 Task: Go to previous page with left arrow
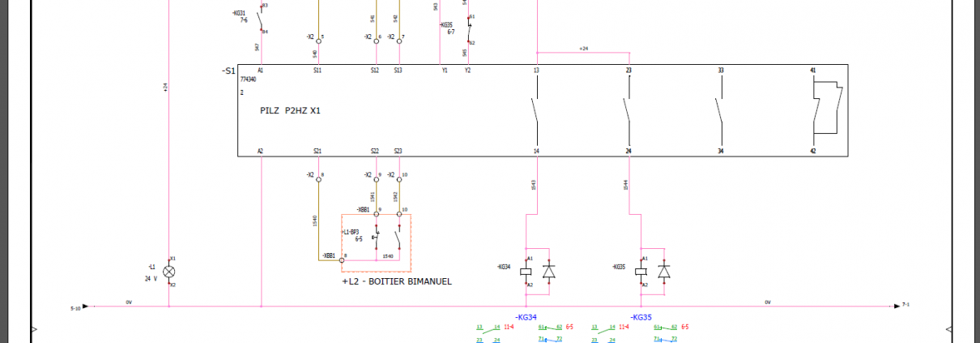pos(32,329)
